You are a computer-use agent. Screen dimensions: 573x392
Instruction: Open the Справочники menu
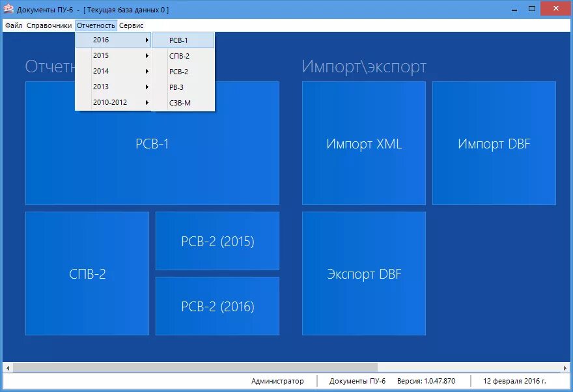[49, 25]
